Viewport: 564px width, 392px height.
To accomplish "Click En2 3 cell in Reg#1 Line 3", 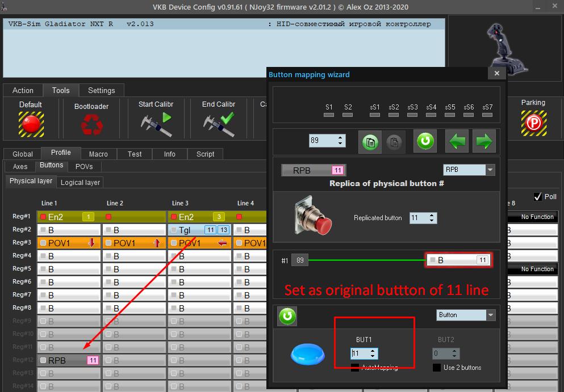I will click(x=199, y=217).
